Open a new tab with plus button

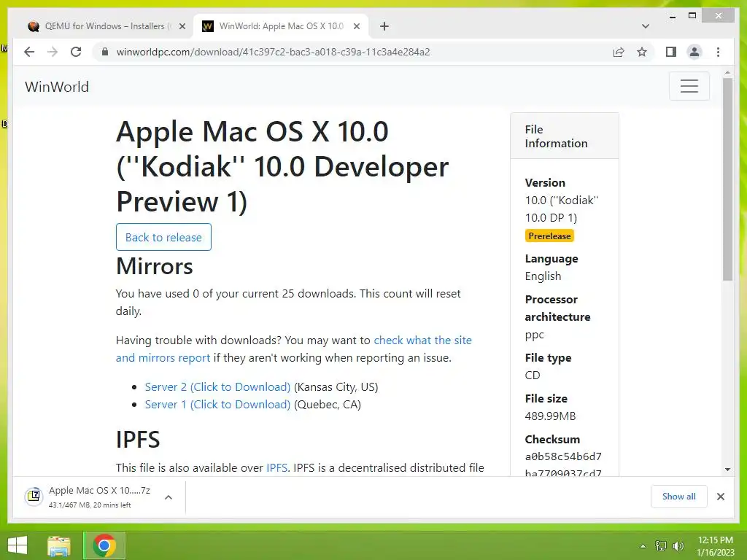coord(384,26)
